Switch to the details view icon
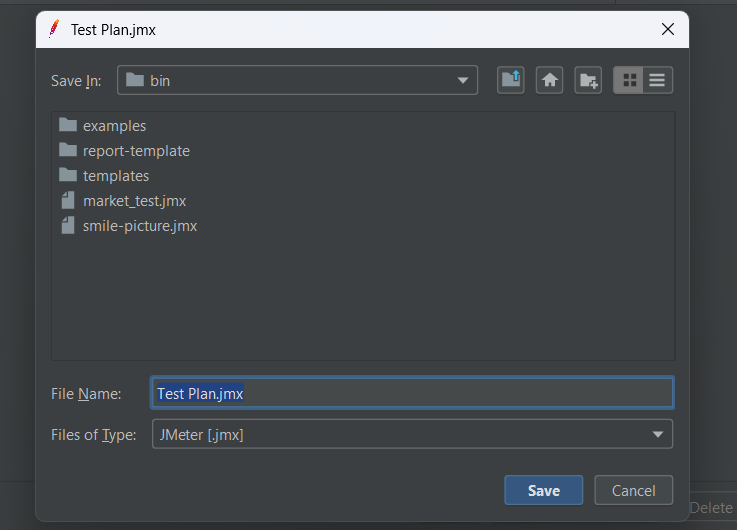The height and width of the screenshot is (530, 737). pos(657,81)
